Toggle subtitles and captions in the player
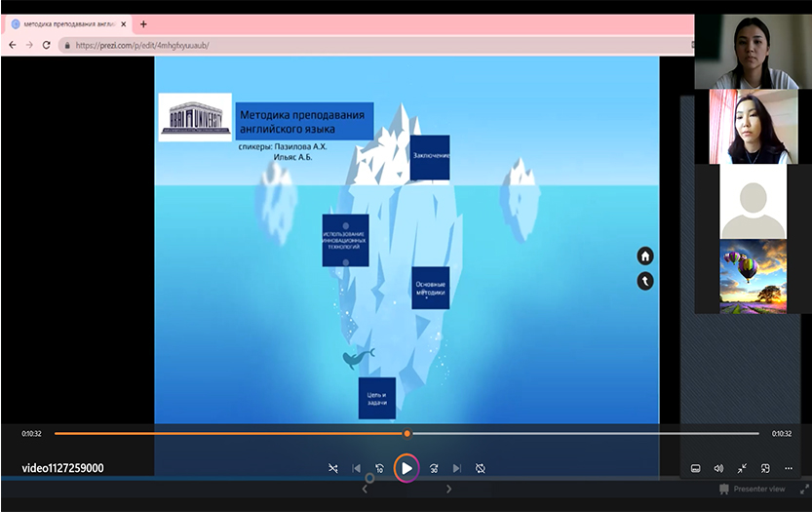 (695, 468)
